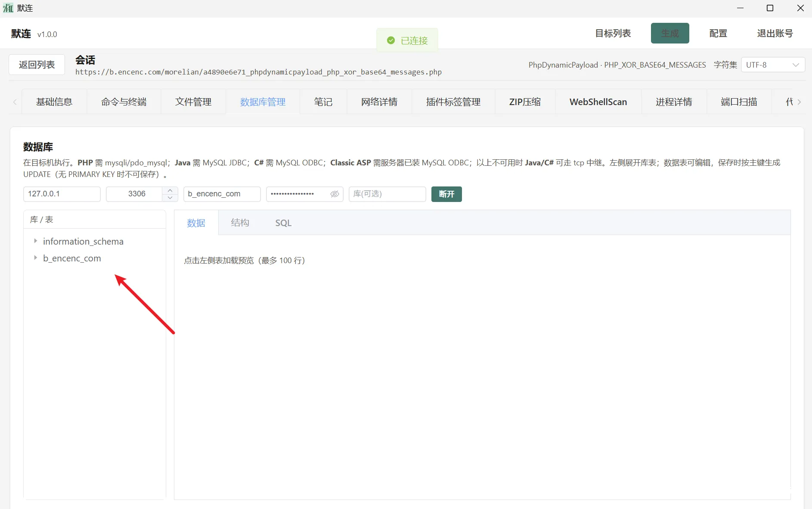Screen dimensions: 812x509
Task: Switch to the 文件管理 tab
Action: point(193,102)
